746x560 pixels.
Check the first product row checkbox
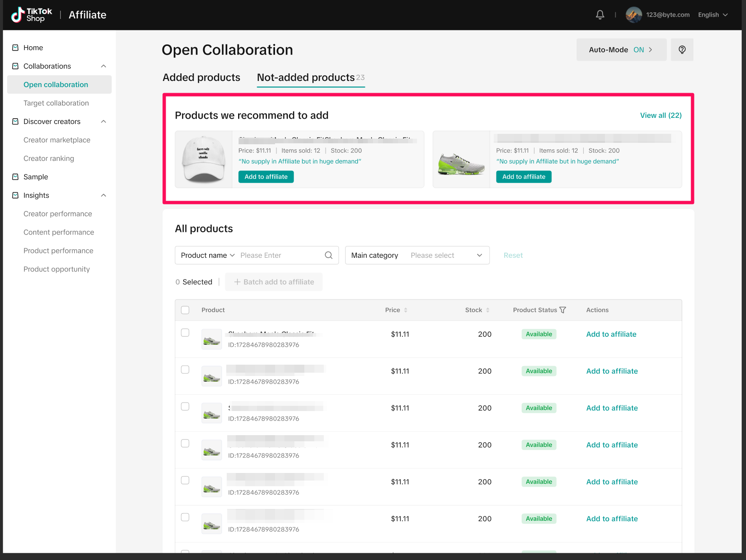pos(185,333)
